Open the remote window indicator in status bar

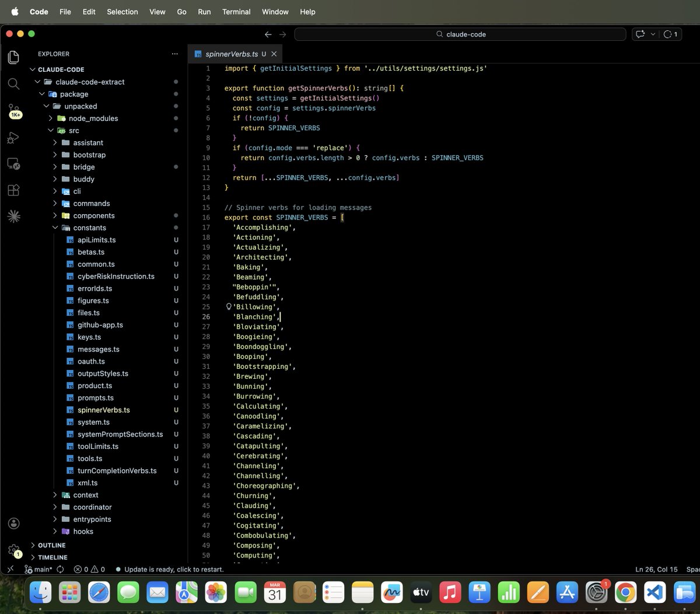(10, 569)
